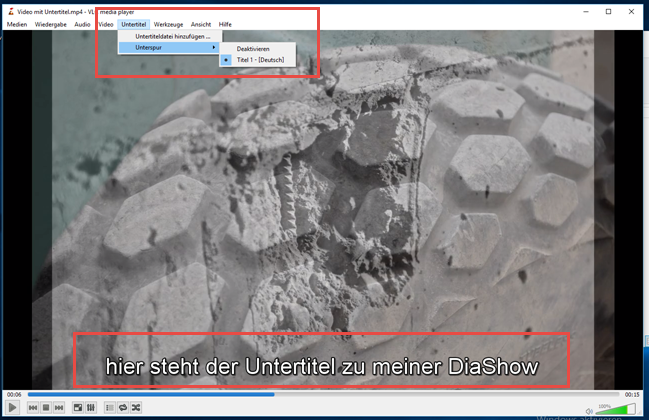Open the Werkzeuge menu
Viewport: 649px width, 420px height.
tap(168, 24)
